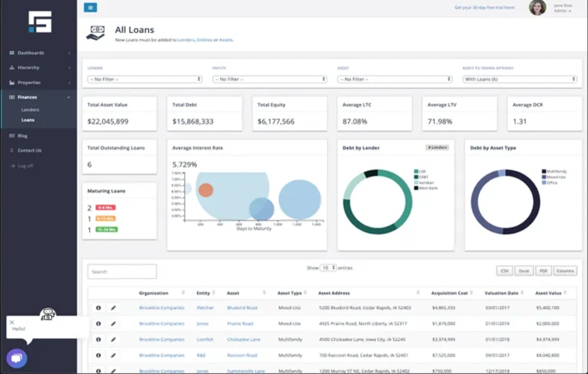Open the chat bubble launcher
The height and width of the screenshot is (374, 588).
coord(17,358)
